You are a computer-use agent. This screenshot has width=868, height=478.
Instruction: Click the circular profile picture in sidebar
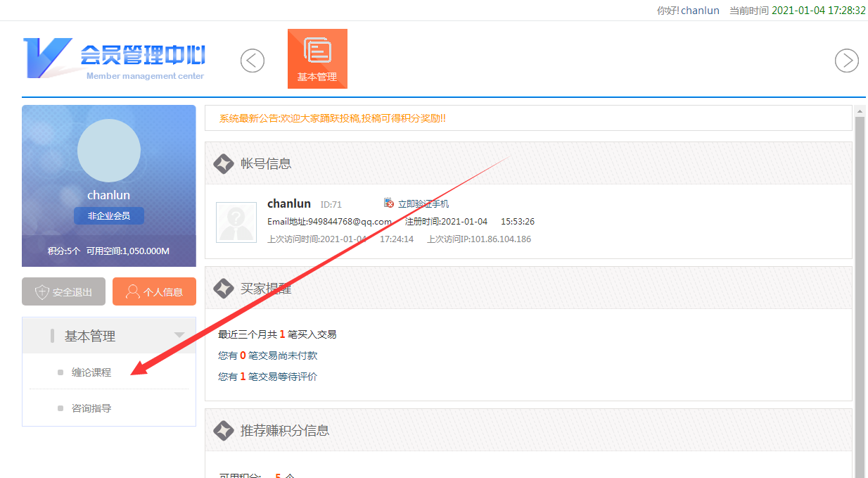(109, 151)
